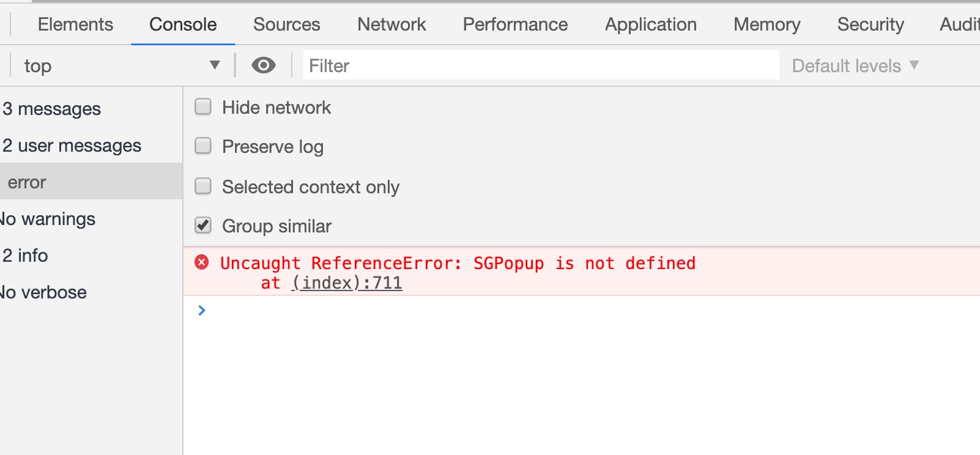Open the top context dropdown
The height and width of the screenshot is (455, 980).
[x=121, y=65]
